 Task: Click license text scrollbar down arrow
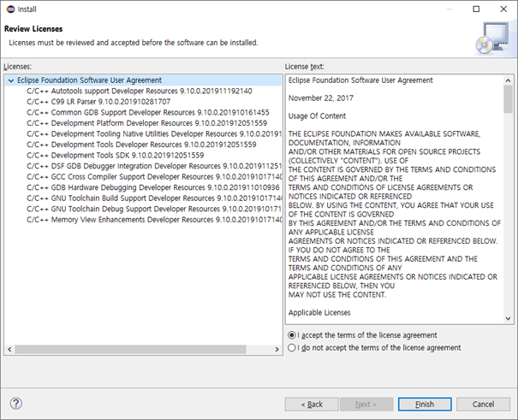coord(508,318)
